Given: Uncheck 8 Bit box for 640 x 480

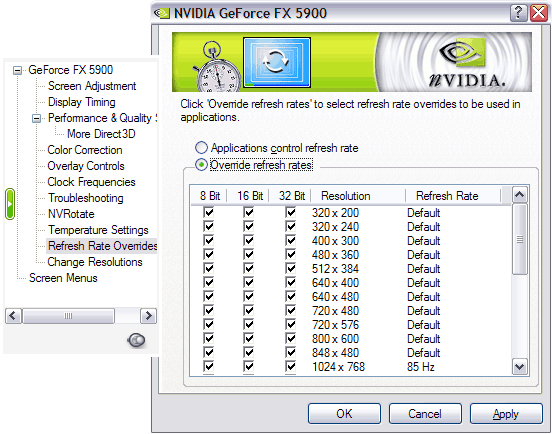Looking at the screenshot, I should coord(208,296).
